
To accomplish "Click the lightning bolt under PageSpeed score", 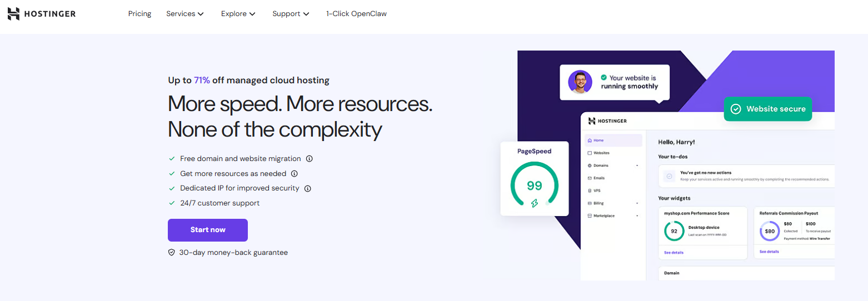I will 535,203.
